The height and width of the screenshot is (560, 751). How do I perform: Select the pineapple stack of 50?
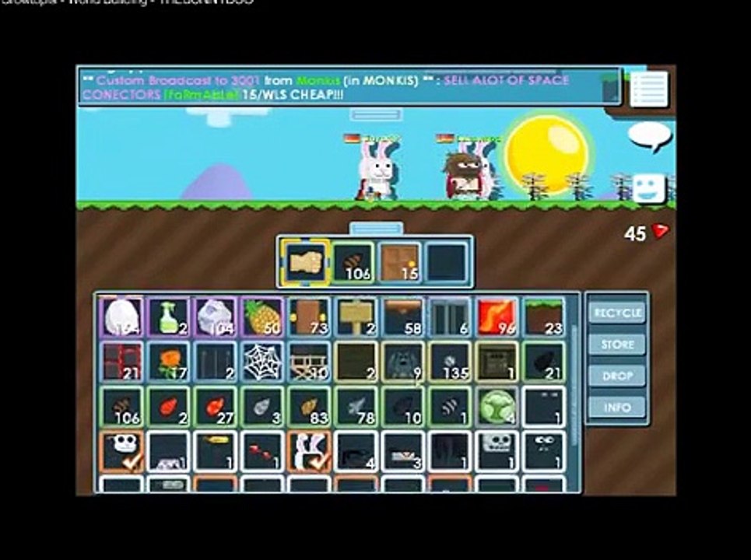click(x=262, y=317)
